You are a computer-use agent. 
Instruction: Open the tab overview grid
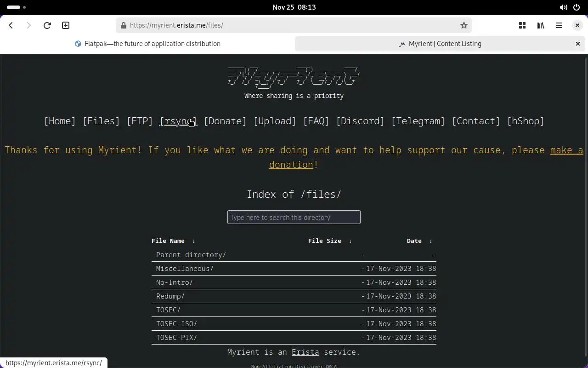[x=522, y=25]
